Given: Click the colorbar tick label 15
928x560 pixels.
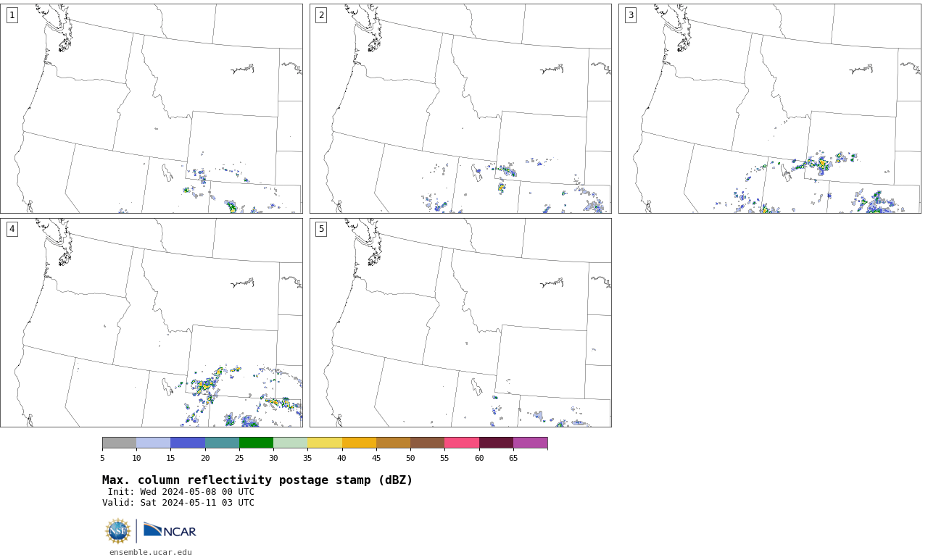Looking at the screenshot, I should click(170, 458).
